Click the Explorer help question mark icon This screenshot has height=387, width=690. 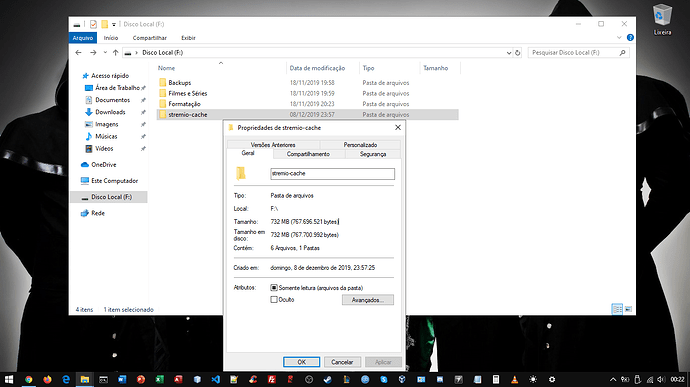pos(630,38)
